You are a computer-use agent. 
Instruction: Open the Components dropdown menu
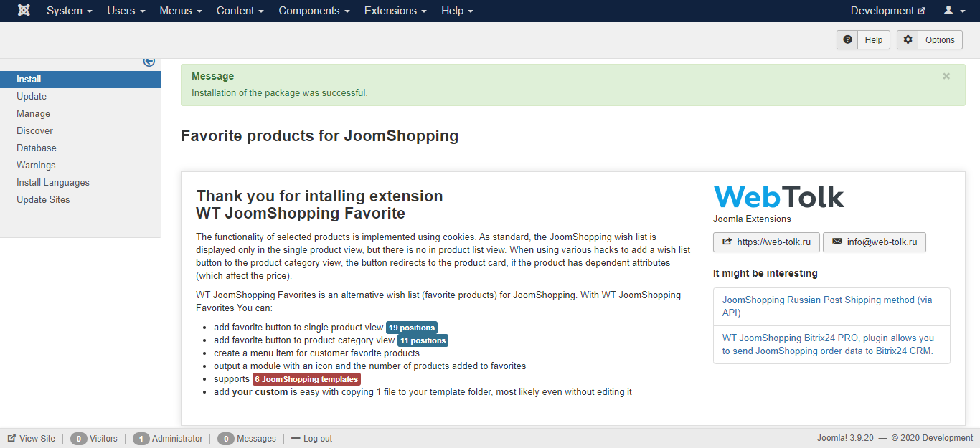point(314,11)
